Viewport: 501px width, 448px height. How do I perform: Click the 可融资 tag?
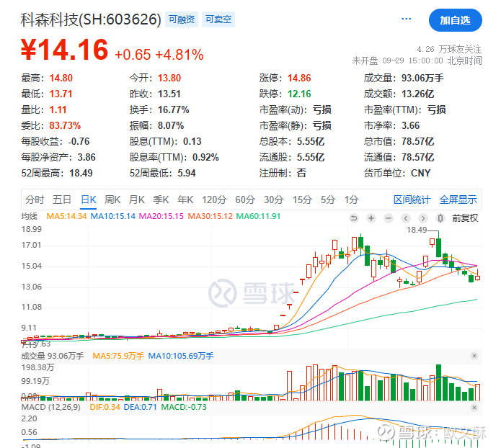tap(182, 19)
